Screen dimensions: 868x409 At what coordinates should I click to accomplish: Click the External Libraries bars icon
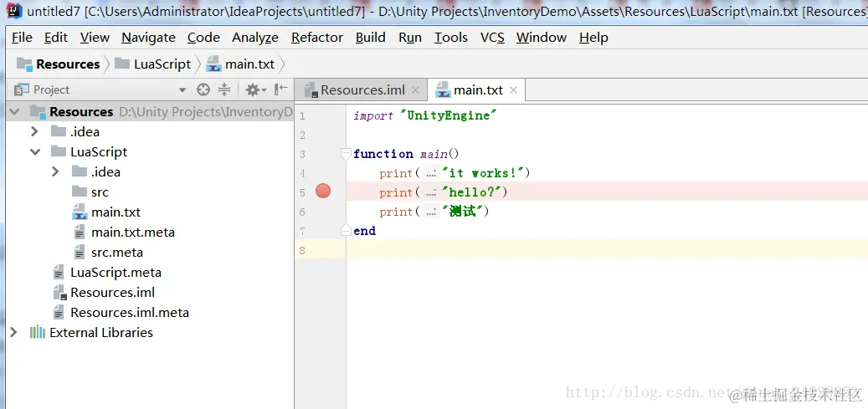coord(37,332)
